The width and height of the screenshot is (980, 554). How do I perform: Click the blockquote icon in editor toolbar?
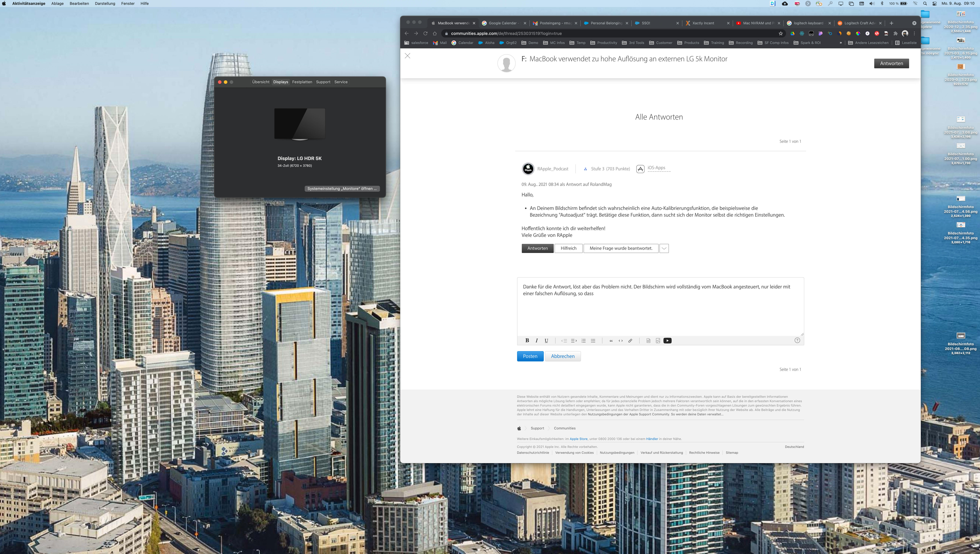point(611,340)
